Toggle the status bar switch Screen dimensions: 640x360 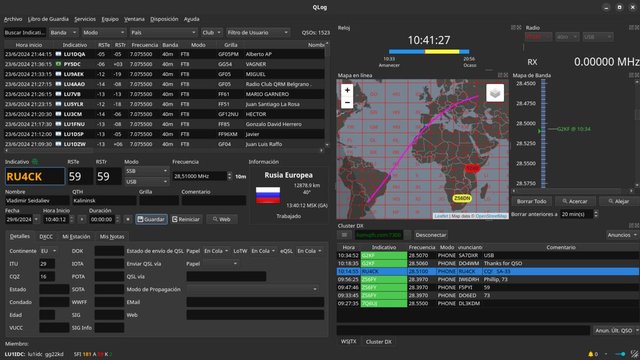[620, 354]
